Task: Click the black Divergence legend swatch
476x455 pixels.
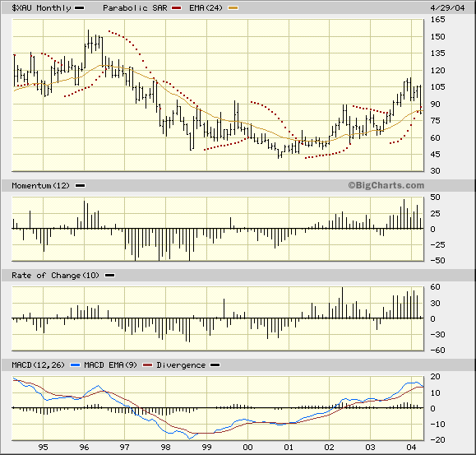Action: pos(215,365)
